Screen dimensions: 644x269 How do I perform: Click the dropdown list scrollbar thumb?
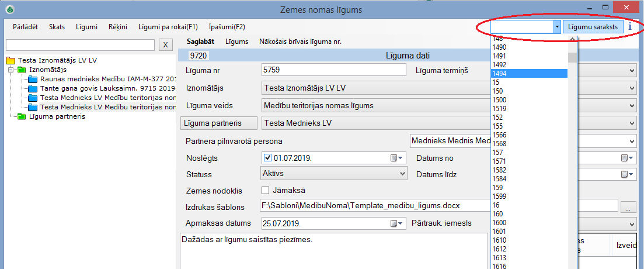(572, 57)
